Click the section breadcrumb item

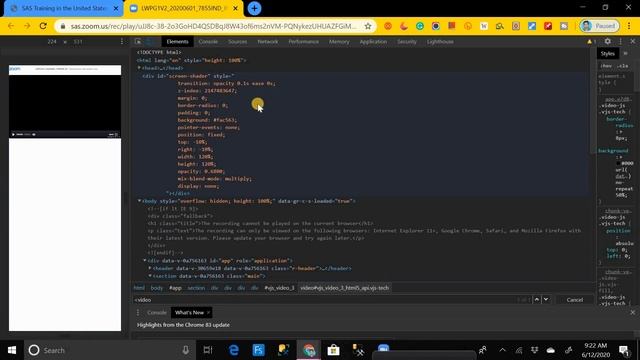(196, 288)
